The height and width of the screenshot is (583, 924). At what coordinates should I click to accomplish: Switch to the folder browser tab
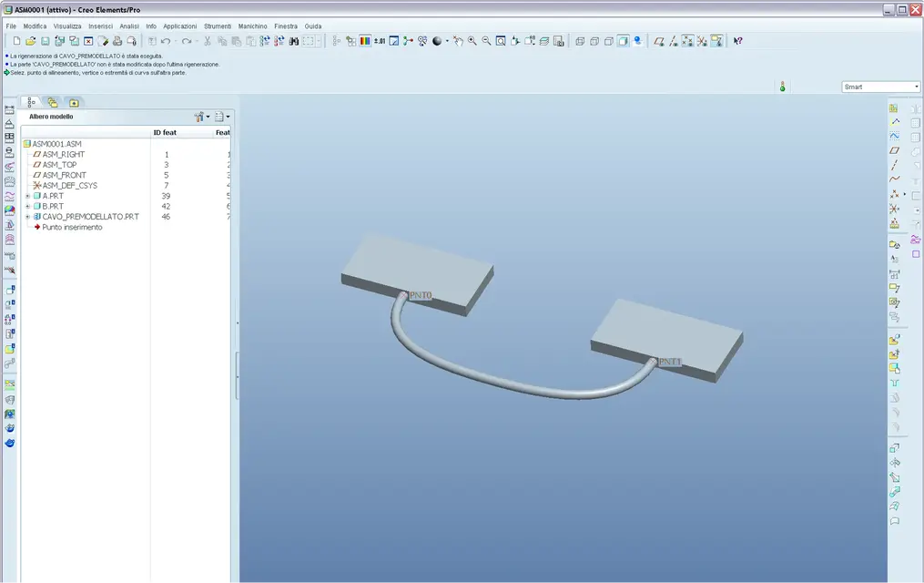53,103
